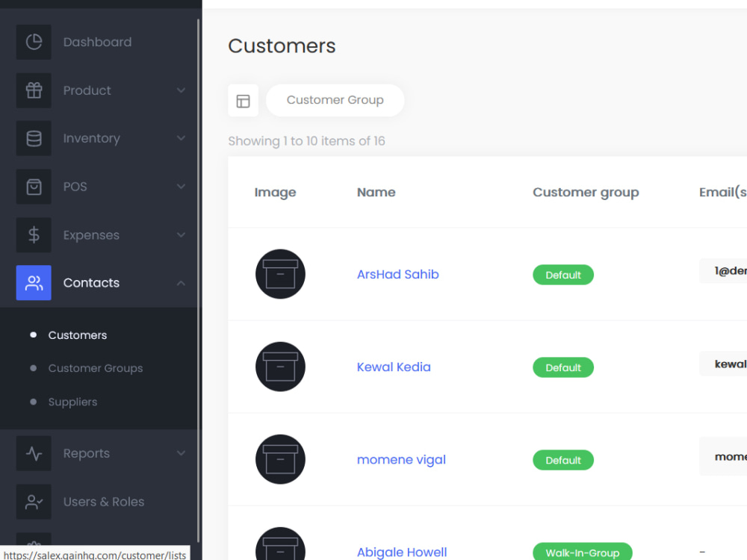Open the Customer Group filter

pos(335,100)
